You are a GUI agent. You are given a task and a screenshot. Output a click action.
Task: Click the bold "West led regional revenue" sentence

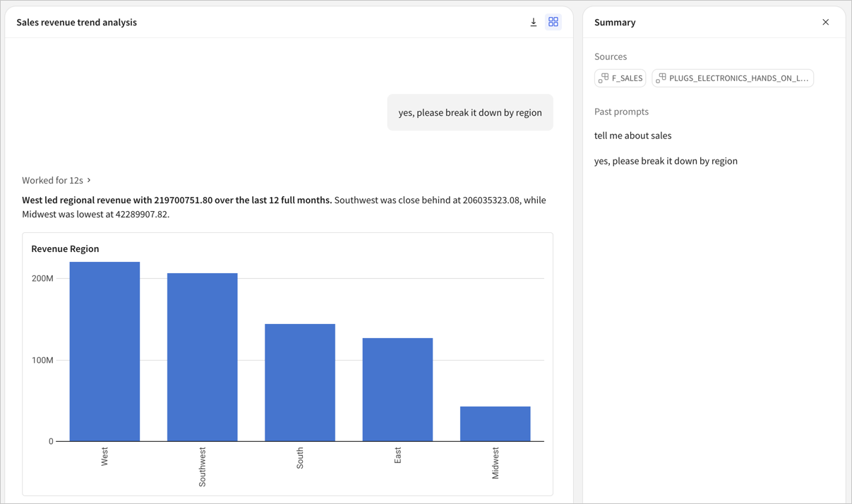(176, 200)
